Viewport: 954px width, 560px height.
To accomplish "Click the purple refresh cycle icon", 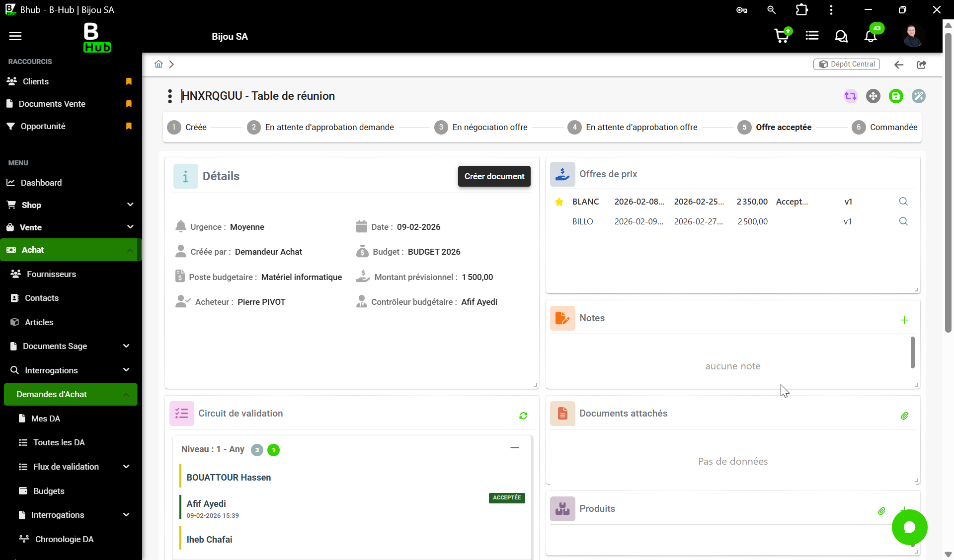I will tap(851, 96).
